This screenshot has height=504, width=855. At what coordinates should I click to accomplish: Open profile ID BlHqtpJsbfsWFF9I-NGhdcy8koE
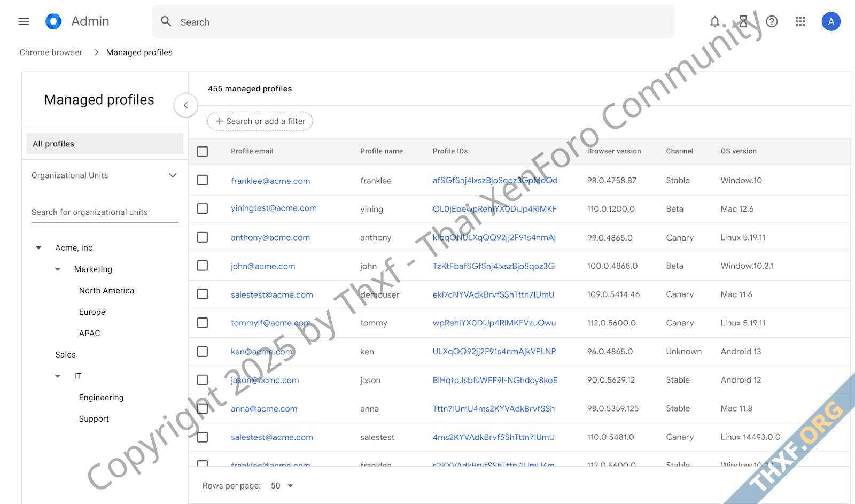495,380
